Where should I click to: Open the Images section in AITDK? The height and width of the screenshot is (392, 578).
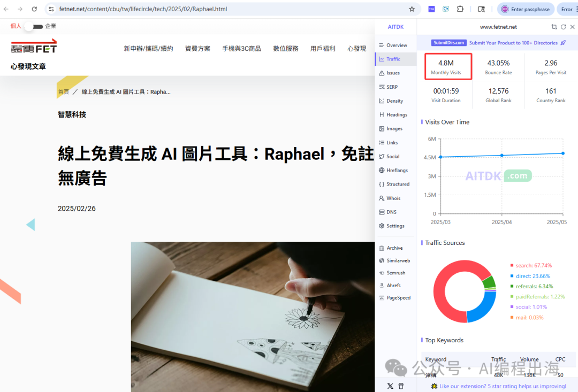click(396, 128)
